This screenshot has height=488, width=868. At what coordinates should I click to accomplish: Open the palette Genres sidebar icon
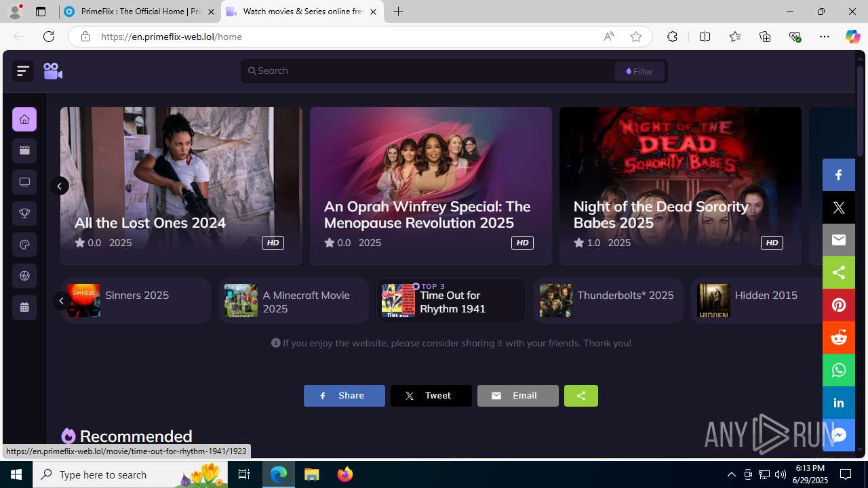pyautogui.click(x=24, y=245)
